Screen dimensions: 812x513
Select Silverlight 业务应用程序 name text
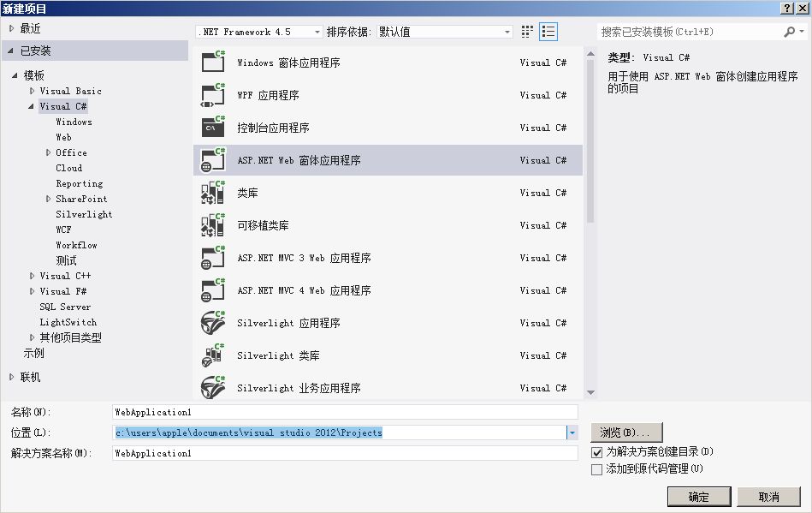pyautogui.click(x=299, y=388)
